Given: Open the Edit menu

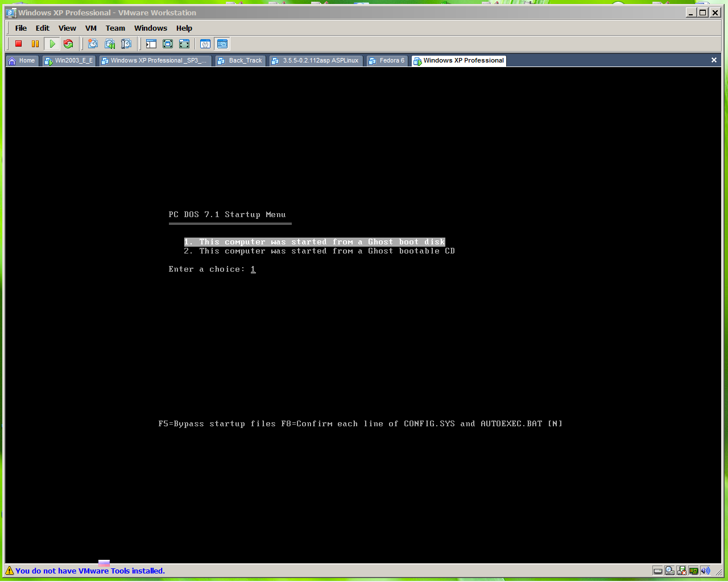Looking at the screenshot, I should 43,28.
